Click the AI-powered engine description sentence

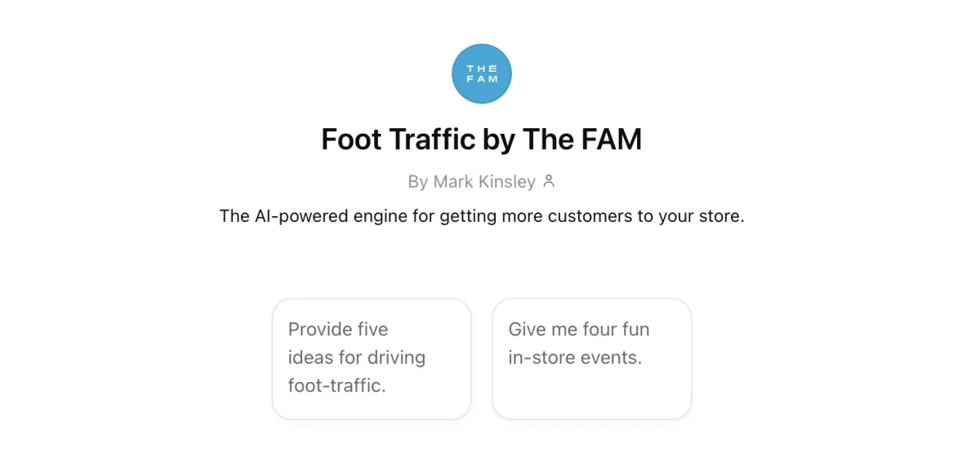[482, 217]
